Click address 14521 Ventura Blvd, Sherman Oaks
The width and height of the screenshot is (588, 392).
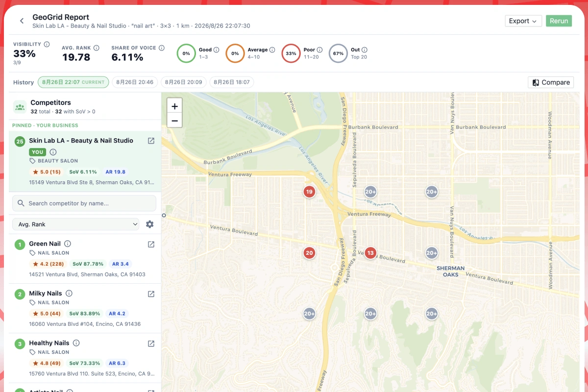pos(87,274)
